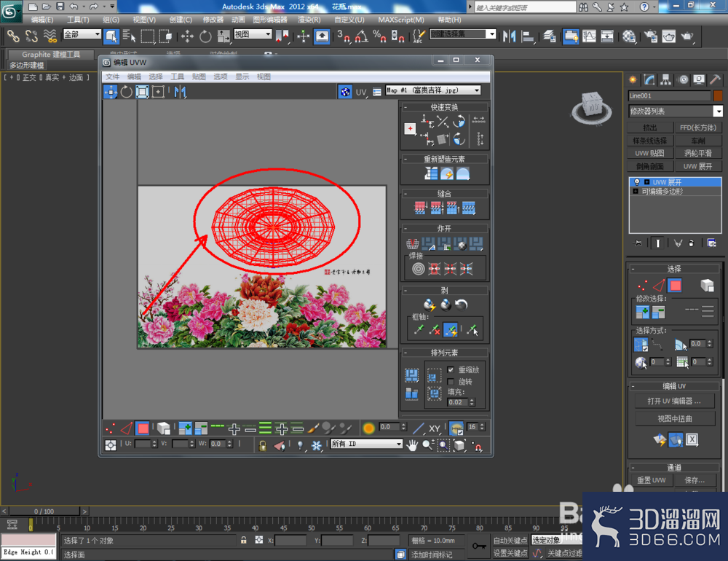This screenshot has width=728, height=561.
Task: Open the 修改器 main menu
Action: (x=213, y=20)
